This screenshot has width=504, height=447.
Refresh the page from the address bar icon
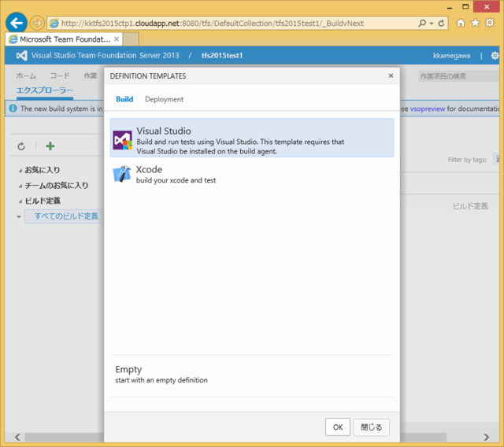click(441, 23)
